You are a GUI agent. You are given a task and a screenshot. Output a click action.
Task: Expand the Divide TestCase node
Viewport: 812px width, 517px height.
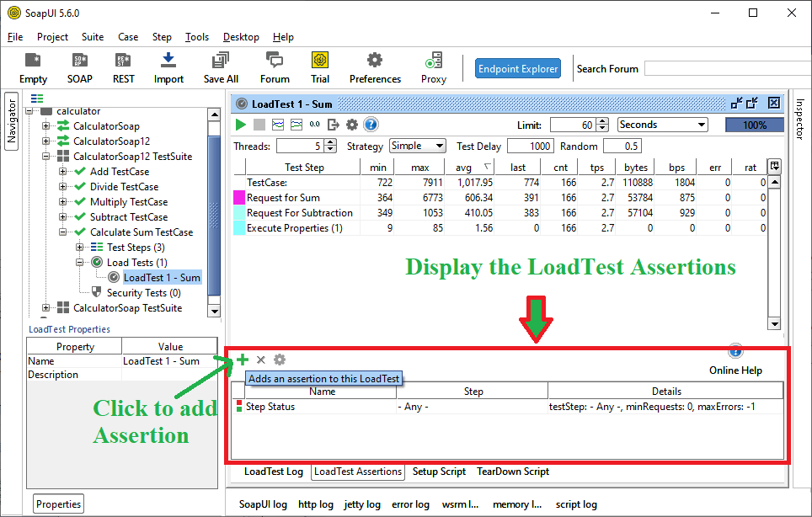point(62,186)
